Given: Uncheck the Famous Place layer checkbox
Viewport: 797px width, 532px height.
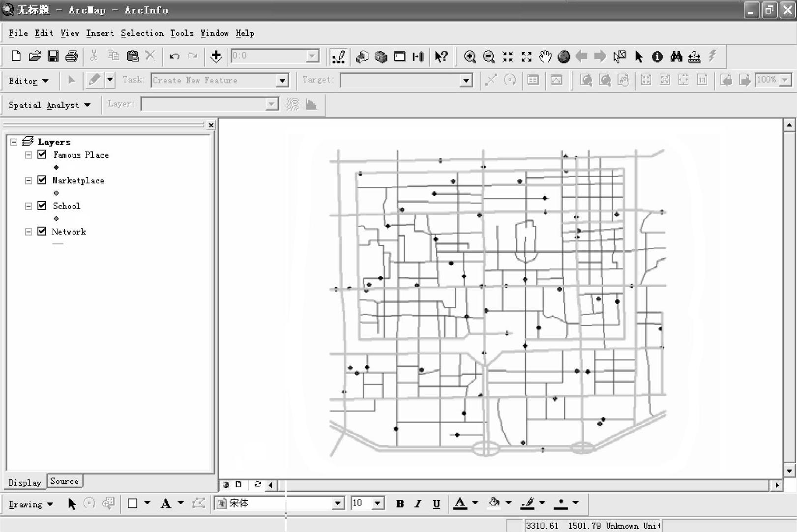Looking at the screenshot, I should pos(42,154).
